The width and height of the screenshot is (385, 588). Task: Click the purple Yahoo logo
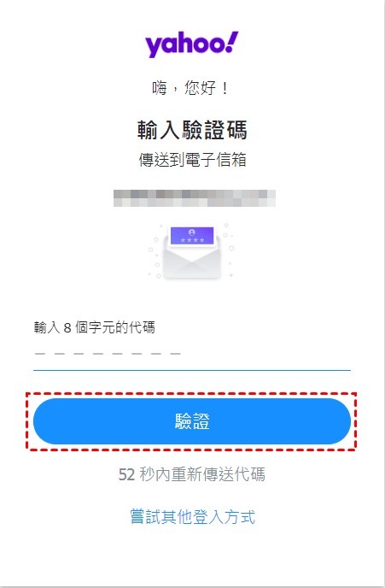[x=192, y=44]
